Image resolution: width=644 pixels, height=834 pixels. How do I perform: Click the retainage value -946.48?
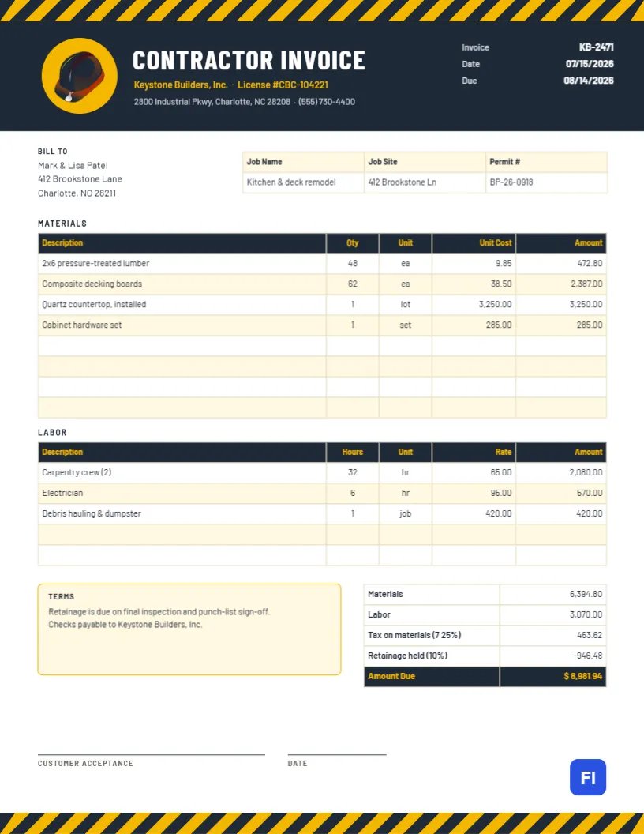588,656
